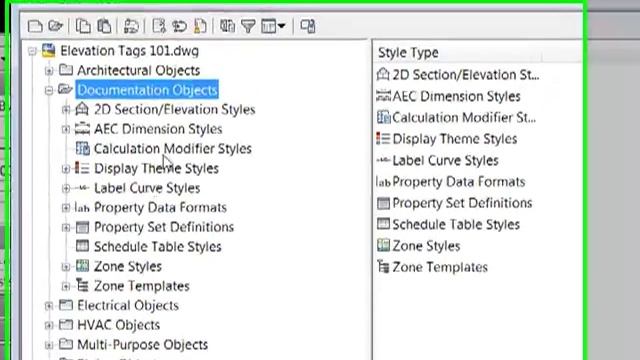Click the Open Drawing toolbar icon
The height and width of the screenshot is (360, 640).
click(56, 27)
